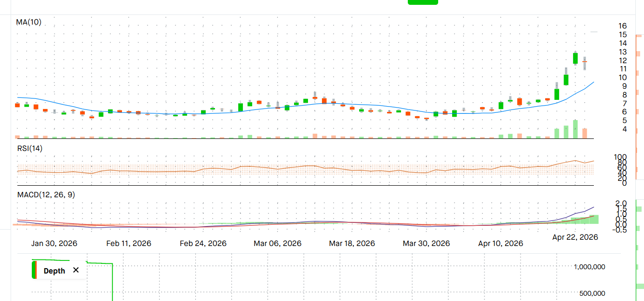Select the Depth chip label

tap(54, 271)
